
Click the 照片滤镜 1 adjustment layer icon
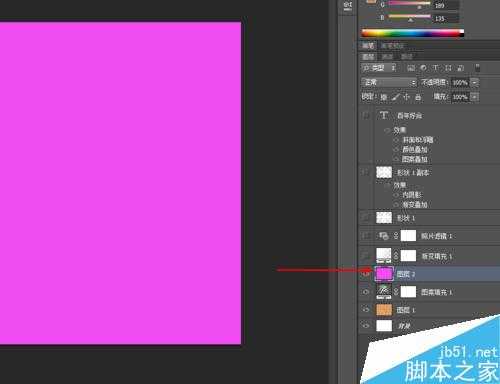pos(383,236)
